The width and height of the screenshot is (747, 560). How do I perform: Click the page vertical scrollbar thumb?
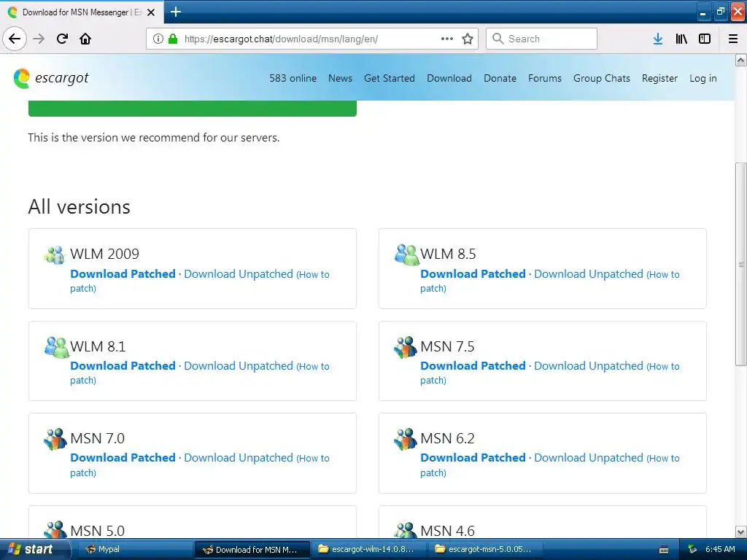click(x=740, y=264)
